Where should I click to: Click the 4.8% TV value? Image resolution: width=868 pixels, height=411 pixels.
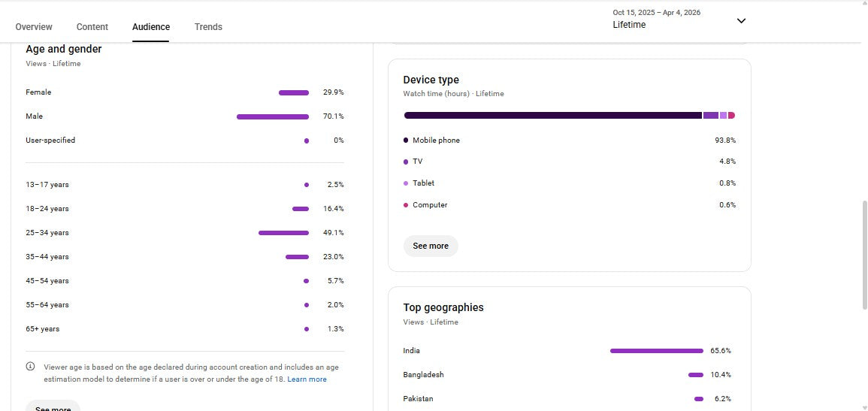click(x=727, y=162)
